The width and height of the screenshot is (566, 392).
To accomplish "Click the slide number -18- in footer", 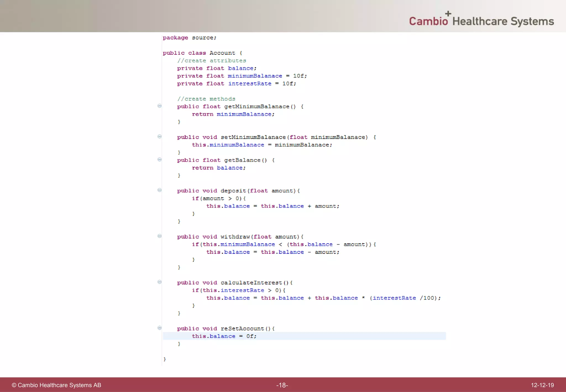I will pos(282,385).
